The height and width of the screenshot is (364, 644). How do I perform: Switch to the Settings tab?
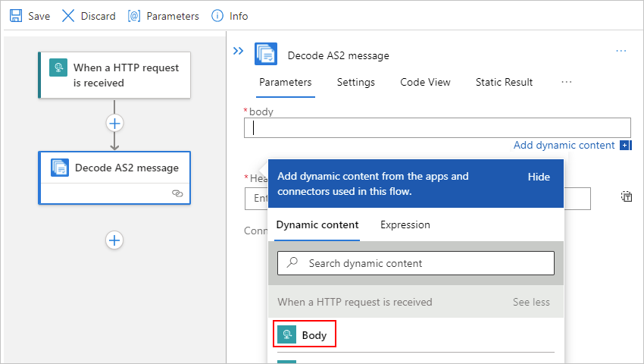point(355,82)
